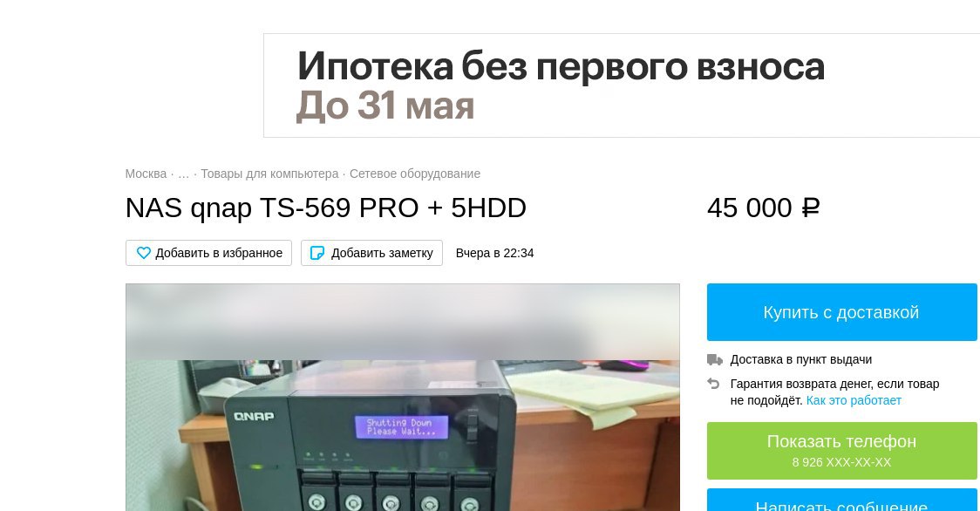The image size is (980, 511).
Task: Go to Сетевое оборудование category
Action: pos(415,174)
